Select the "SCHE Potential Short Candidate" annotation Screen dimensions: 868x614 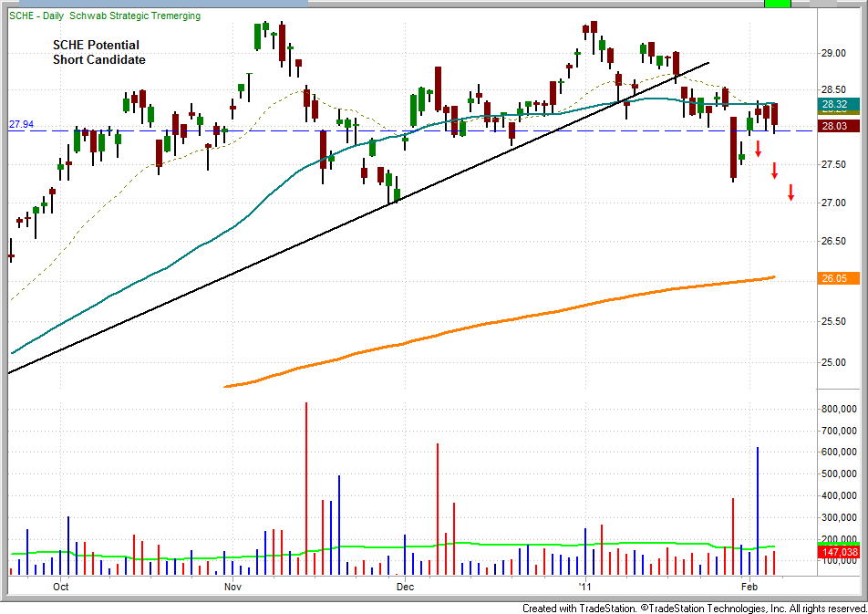coord(99,52)
